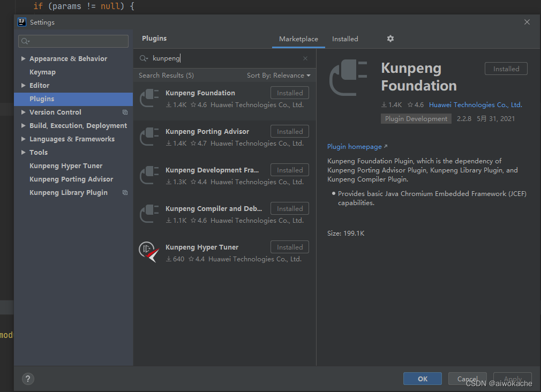This screenshot has width=541, height=392.
Task: Click Installed button for Kunpeng Porting Advisor
Action: pos(290,132)
